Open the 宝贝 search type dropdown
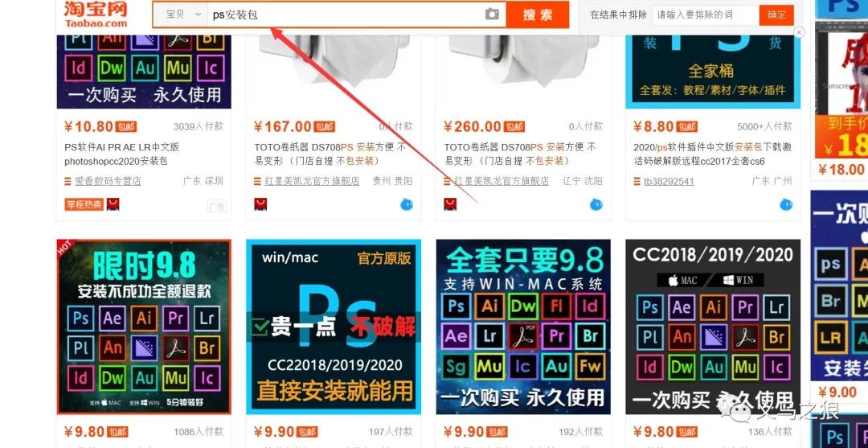Image resolution: width=868 pixels, height=448 pixels. click(x=182, y=14)
